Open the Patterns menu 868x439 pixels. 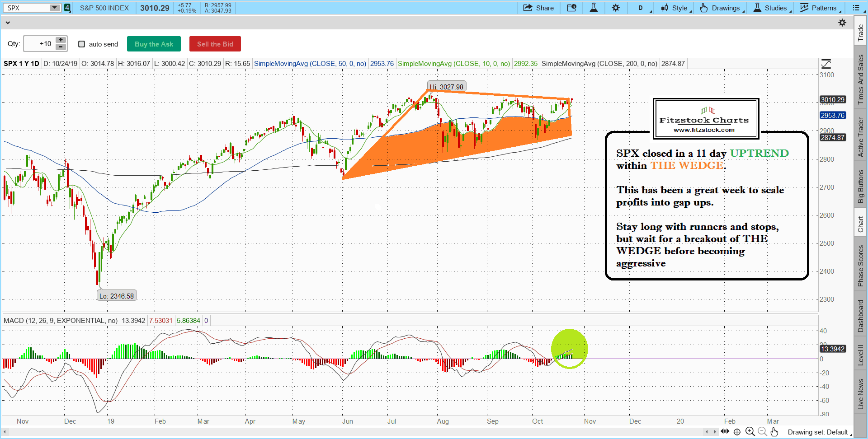820,8
